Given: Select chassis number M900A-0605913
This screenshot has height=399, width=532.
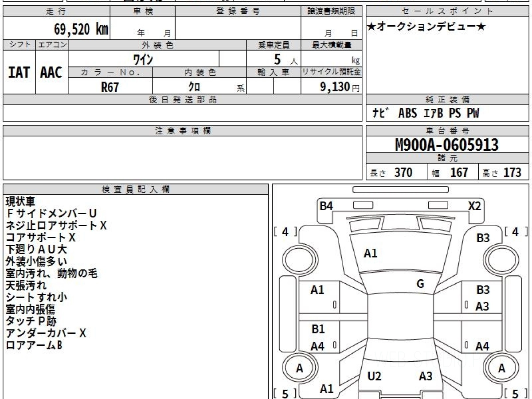Looking at the screenshot, I should (447, 145).
